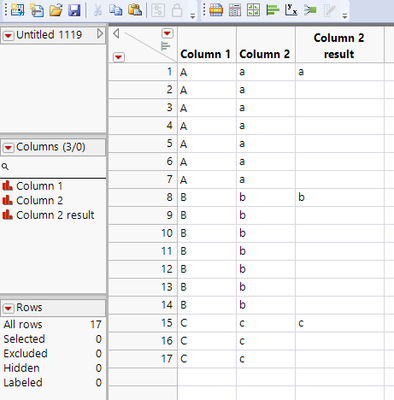Open a file with the folder icon
Image resolution: width=394 pixels, height=400 pixels.
56,10
